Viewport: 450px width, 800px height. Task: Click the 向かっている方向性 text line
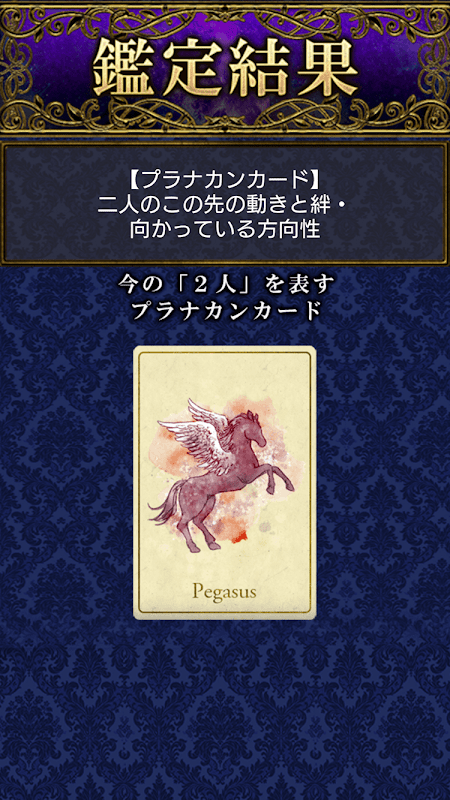coord(224,230)
